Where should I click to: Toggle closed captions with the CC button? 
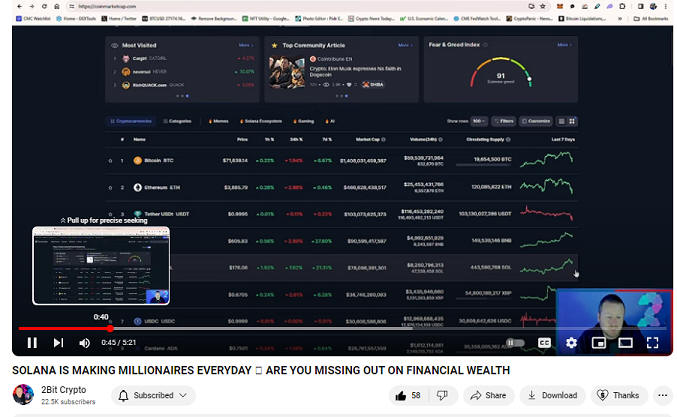(544, 343)
